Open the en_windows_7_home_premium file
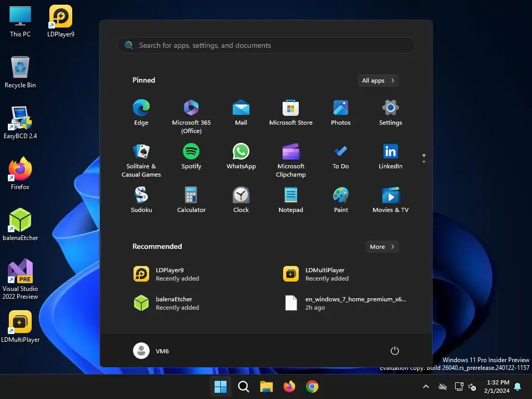 (x=345, y=303)
